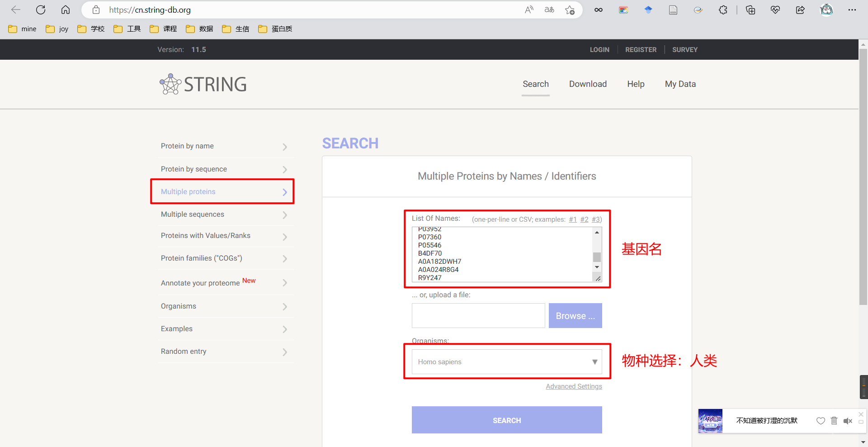Load example #3 names list

pos(596,219)
